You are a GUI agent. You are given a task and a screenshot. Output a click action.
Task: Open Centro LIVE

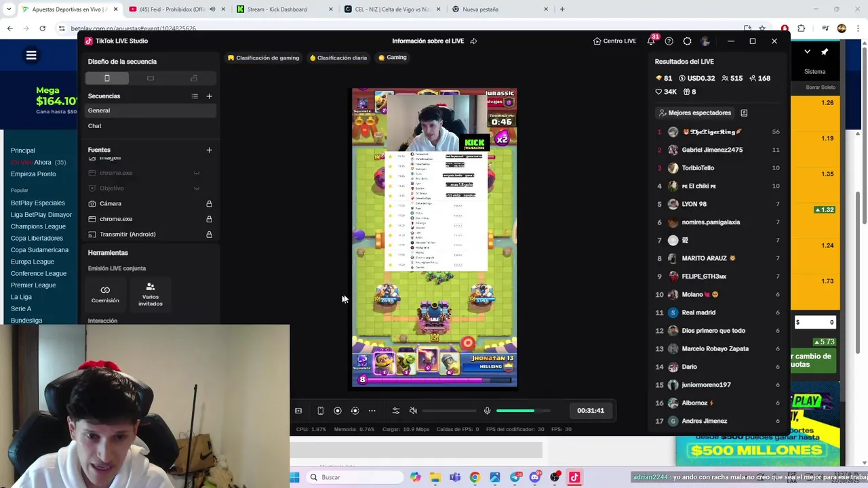coord(614,41)
